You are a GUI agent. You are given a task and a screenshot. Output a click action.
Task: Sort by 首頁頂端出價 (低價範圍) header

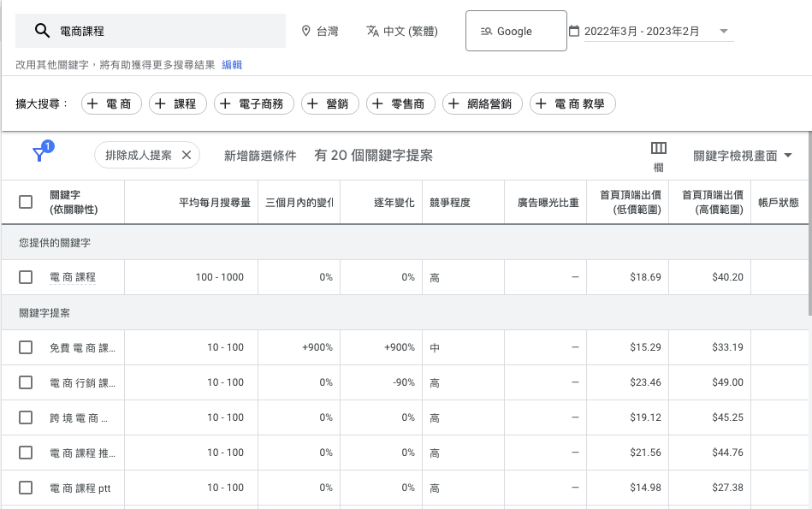(x=631, y=202)
